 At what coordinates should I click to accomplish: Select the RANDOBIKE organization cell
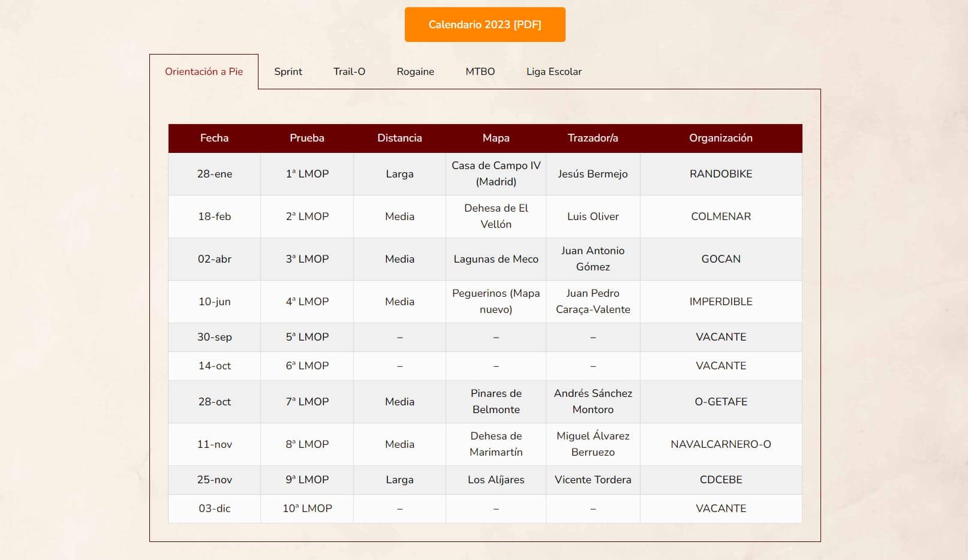pos(721,174)
